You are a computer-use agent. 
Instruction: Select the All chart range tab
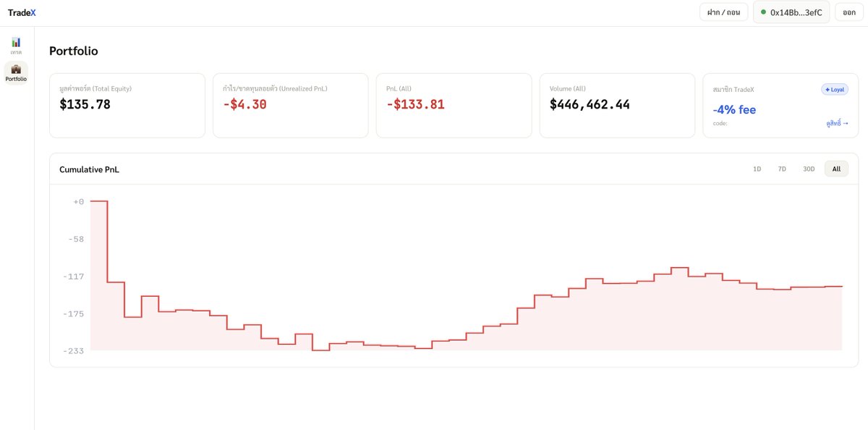coord(836,169)
